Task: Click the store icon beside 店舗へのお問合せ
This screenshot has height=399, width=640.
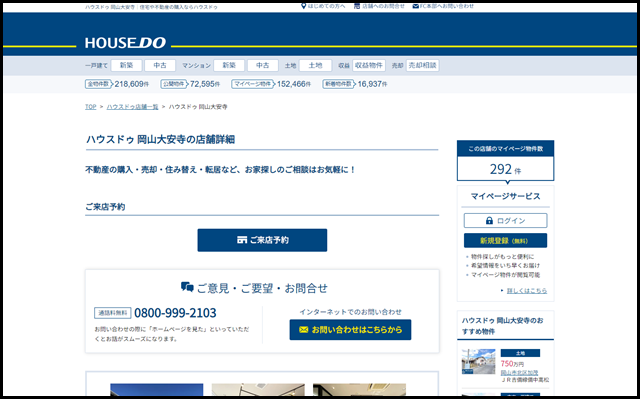Action: (x=357, y=6)
